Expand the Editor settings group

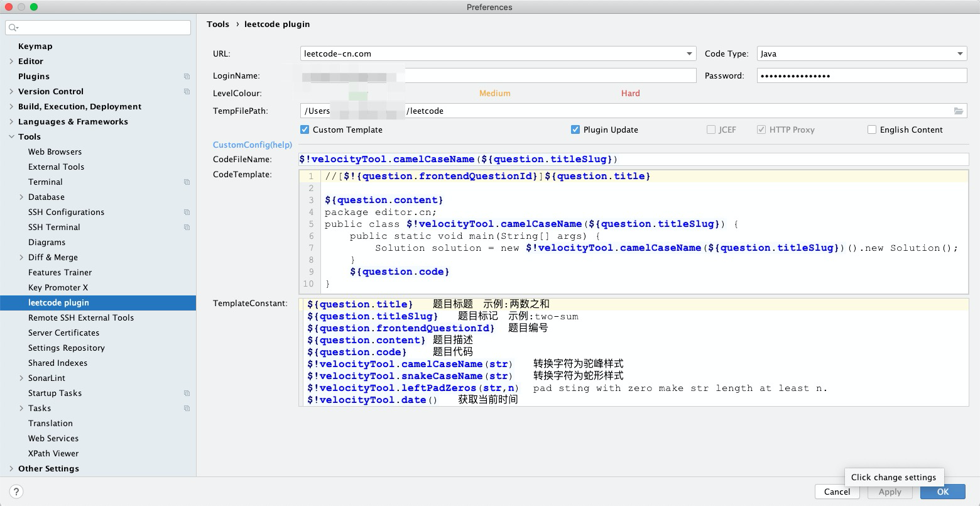(x=11, y=62)
